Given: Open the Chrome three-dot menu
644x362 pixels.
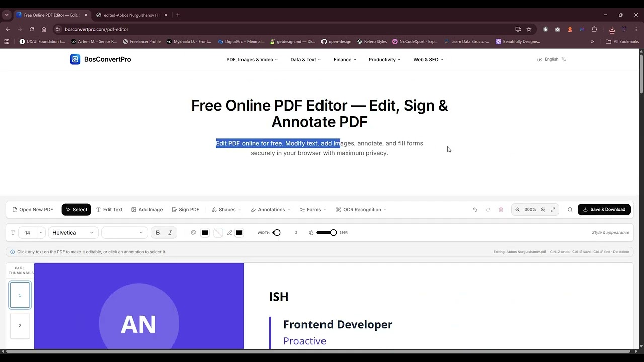Looking at the screenshot, I should tap(636, 29).
